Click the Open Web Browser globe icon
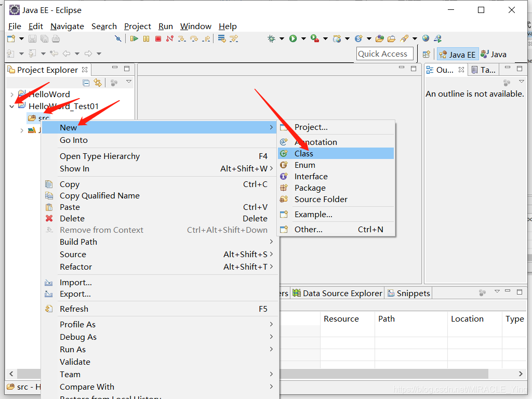532x399 pixels. [x=426, y=38]
